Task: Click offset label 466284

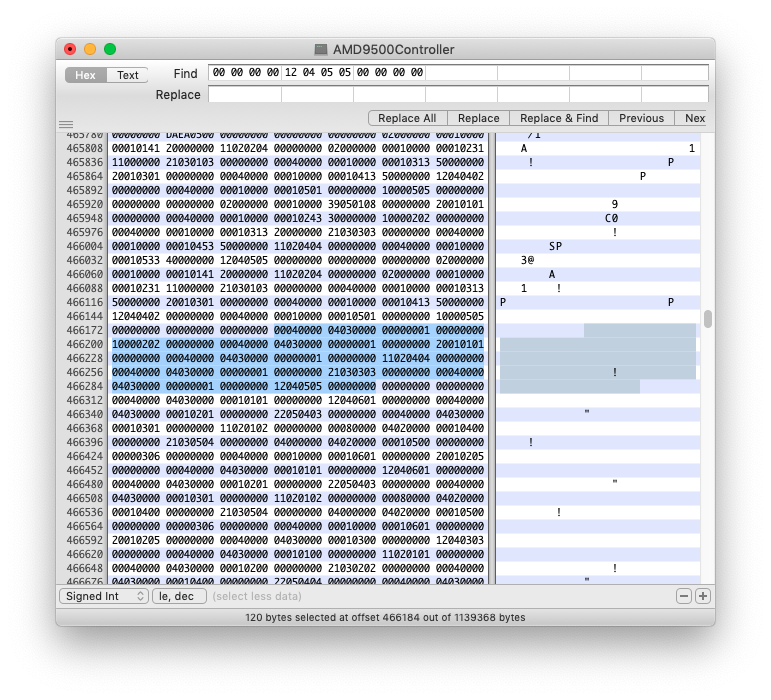Action: [x=85, y=386]
